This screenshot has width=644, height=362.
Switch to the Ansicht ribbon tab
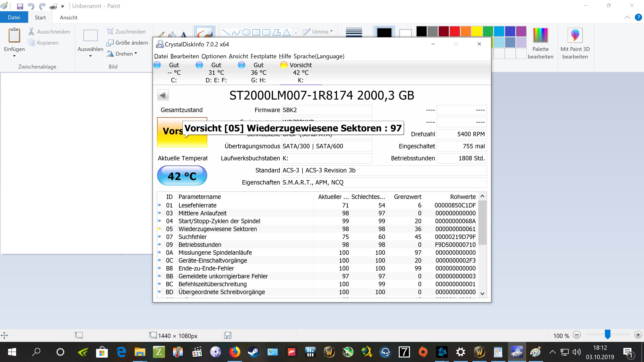[68, 17]
